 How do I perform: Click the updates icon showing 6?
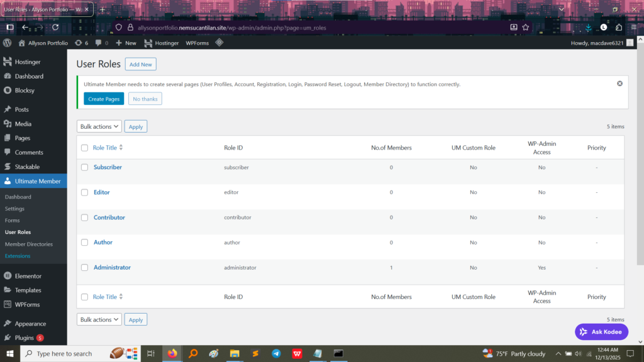point(81,43)
